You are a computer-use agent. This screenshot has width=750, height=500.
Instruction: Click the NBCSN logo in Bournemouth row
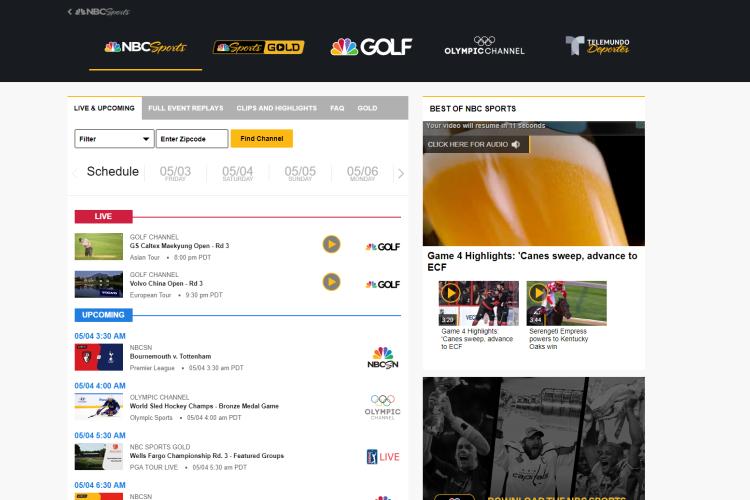coord(383,357)
